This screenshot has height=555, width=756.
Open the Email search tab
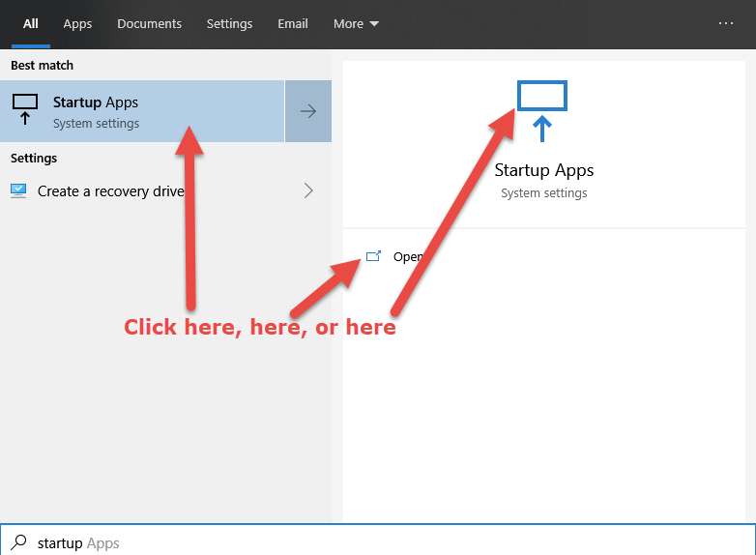coord(293,23)
